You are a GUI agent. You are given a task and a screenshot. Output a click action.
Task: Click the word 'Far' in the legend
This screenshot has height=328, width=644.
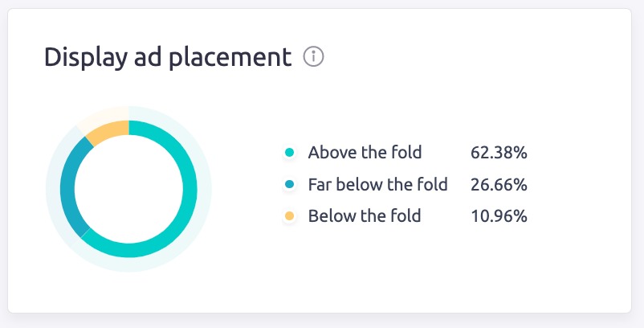pos(320,185)
